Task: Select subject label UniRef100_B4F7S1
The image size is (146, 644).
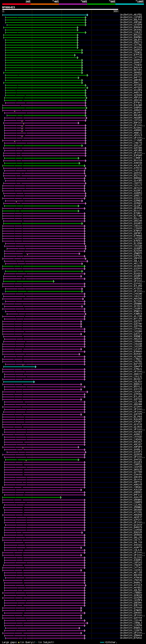Action: tap(131, 77)
